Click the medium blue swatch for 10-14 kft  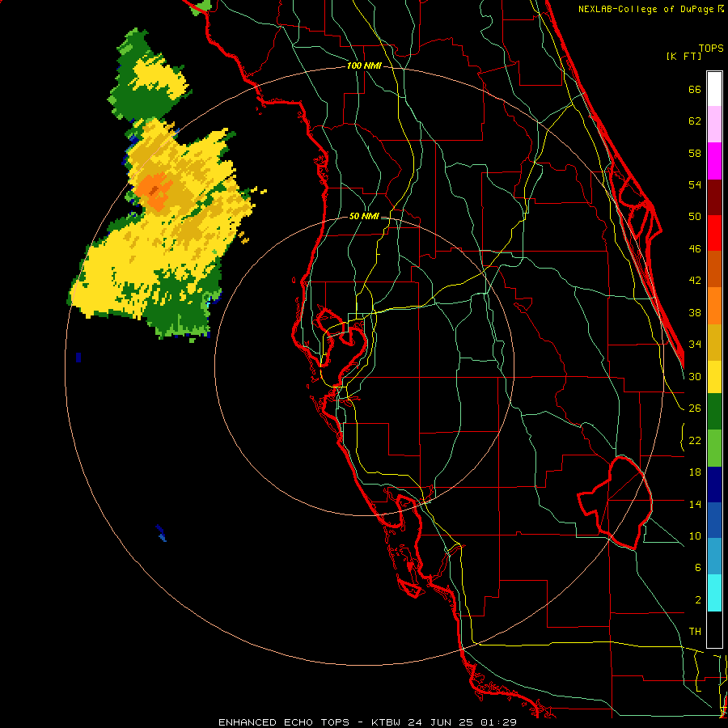click(x=714, y=520)
